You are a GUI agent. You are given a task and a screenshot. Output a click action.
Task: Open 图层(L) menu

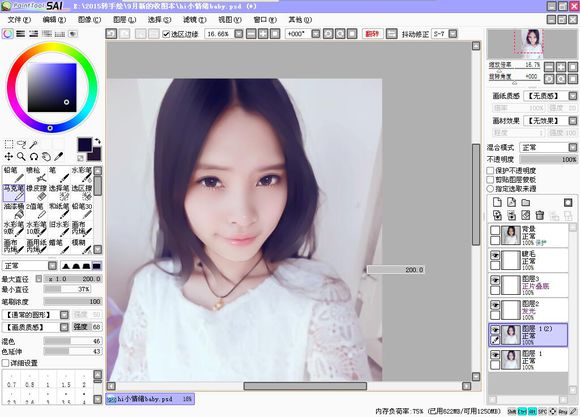click(124, 20)
